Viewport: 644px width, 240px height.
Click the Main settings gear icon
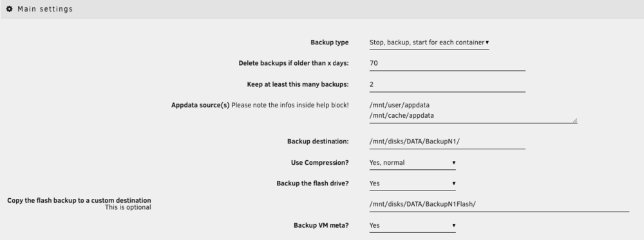pos(10,9)
